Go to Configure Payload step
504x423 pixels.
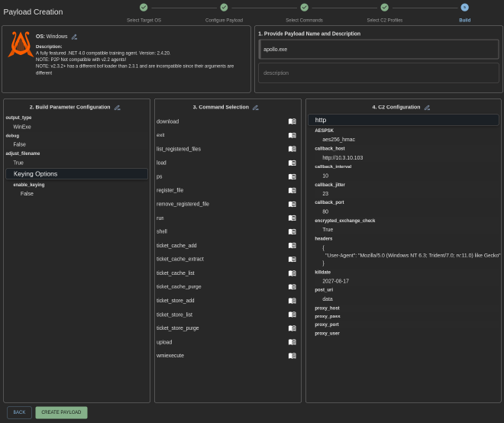click(224, 8)
